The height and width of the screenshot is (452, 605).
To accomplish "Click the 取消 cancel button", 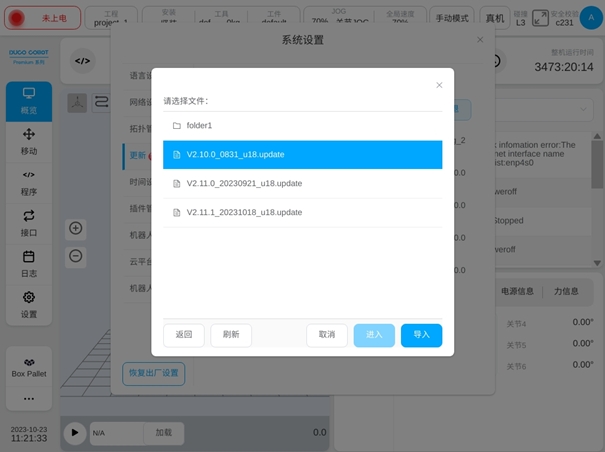I will pos(327,335).
